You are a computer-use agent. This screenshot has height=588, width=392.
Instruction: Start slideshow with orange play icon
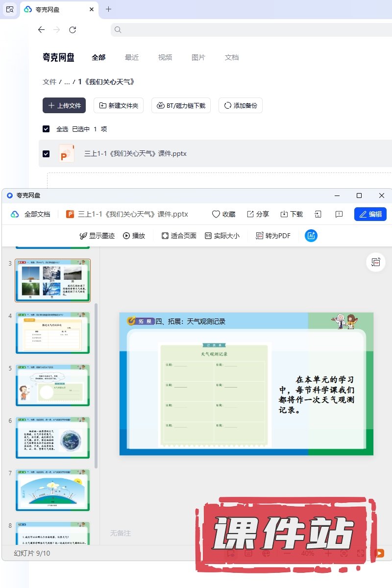379,553
